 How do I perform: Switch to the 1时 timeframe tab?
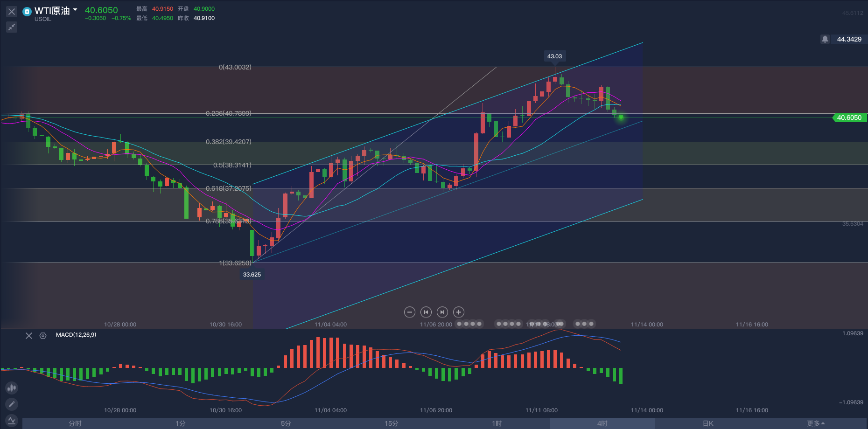coord(497,423)
